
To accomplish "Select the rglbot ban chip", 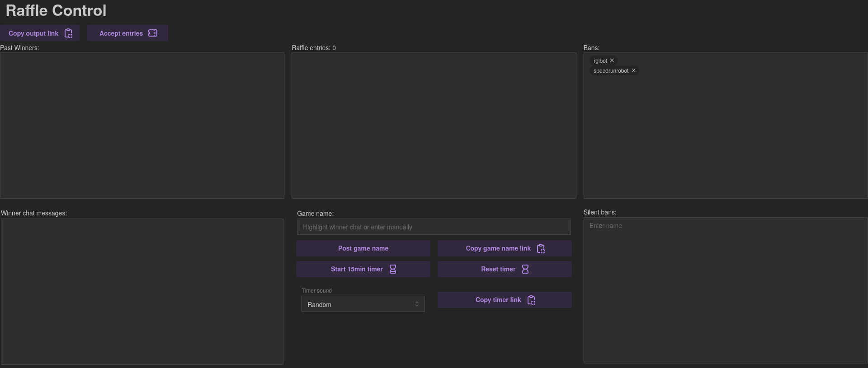I will pyautogui.click(x=600, y=61).
